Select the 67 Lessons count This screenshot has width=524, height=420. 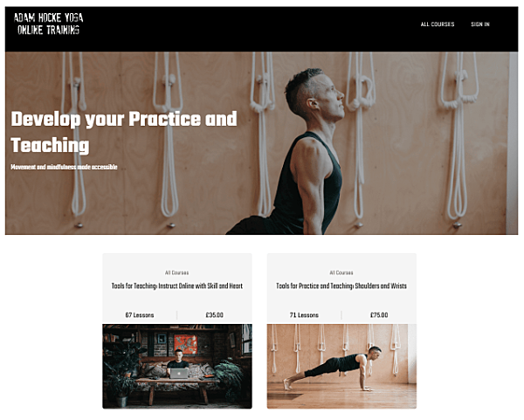pyautogui.click(x=140, y=314)
